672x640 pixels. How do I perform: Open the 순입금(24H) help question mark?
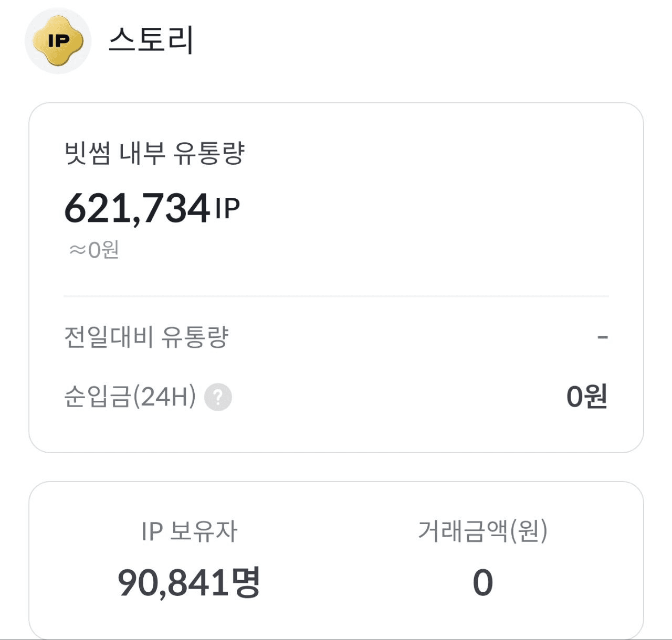[218, 397]
